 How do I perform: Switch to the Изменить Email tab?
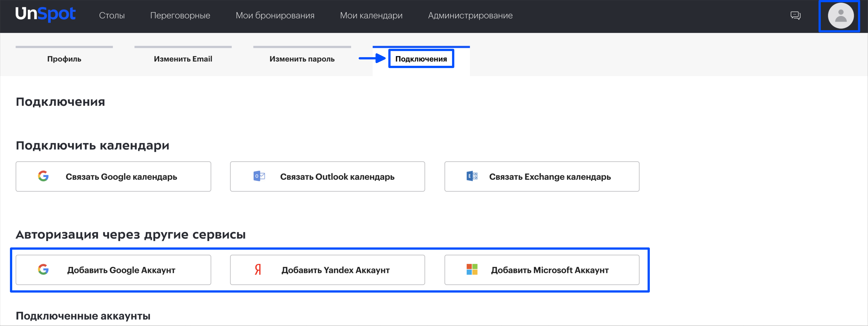[183, 61]
